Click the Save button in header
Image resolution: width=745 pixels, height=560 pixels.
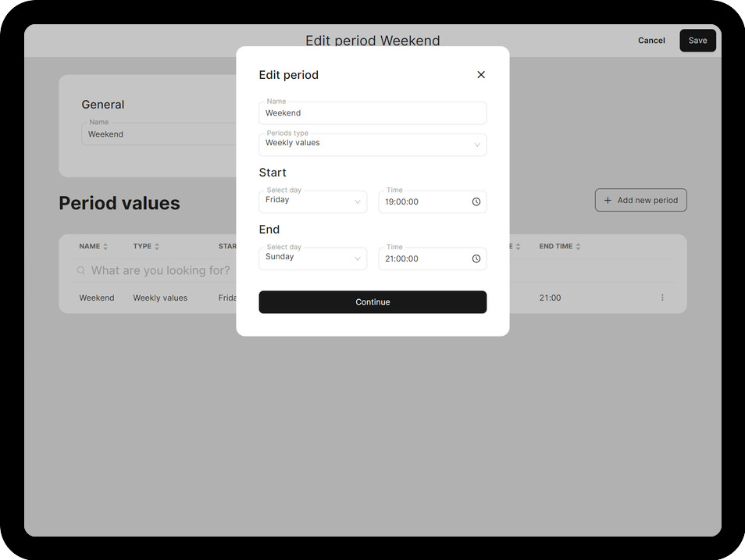pyautogui.click(x=697, y=41)
